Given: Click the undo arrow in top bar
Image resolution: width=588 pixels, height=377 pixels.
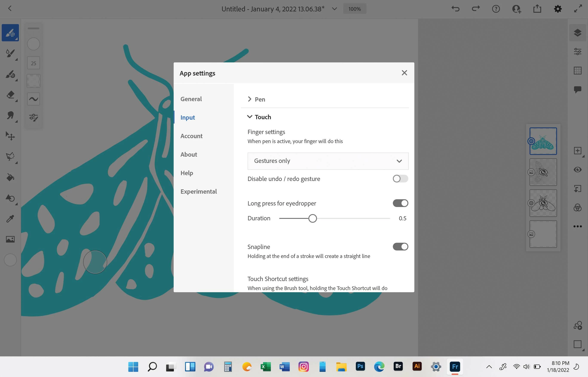Looking at the screenshot, I should 455,9.
